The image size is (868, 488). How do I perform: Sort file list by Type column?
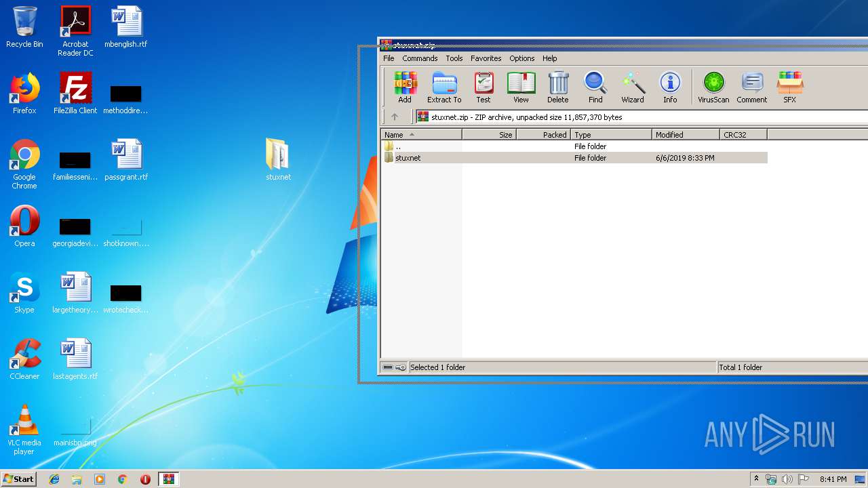(611, 135)
